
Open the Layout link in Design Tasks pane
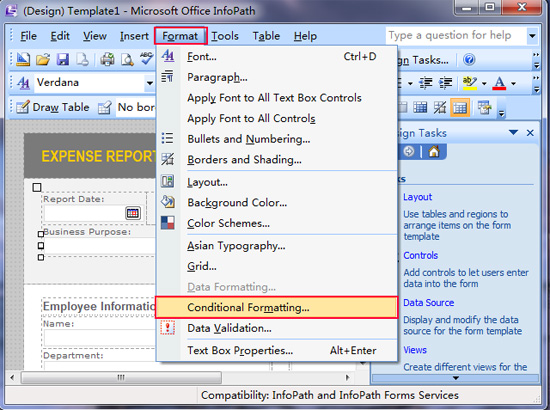pos(417,197)
